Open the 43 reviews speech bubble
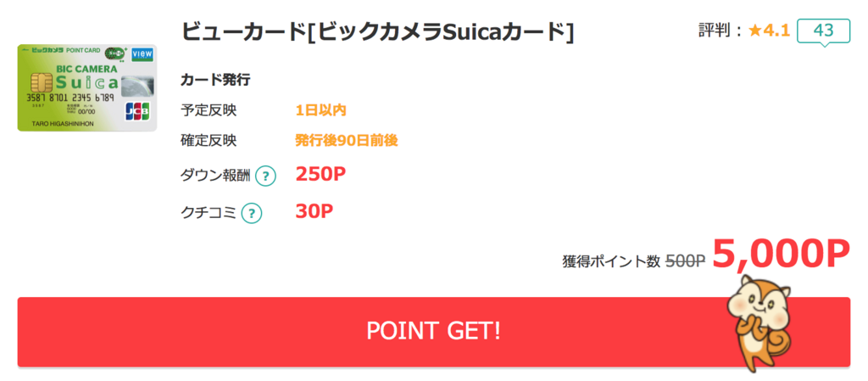Viewport: 868px width, 381px height. pyautogui.click(x=823, y=32)
